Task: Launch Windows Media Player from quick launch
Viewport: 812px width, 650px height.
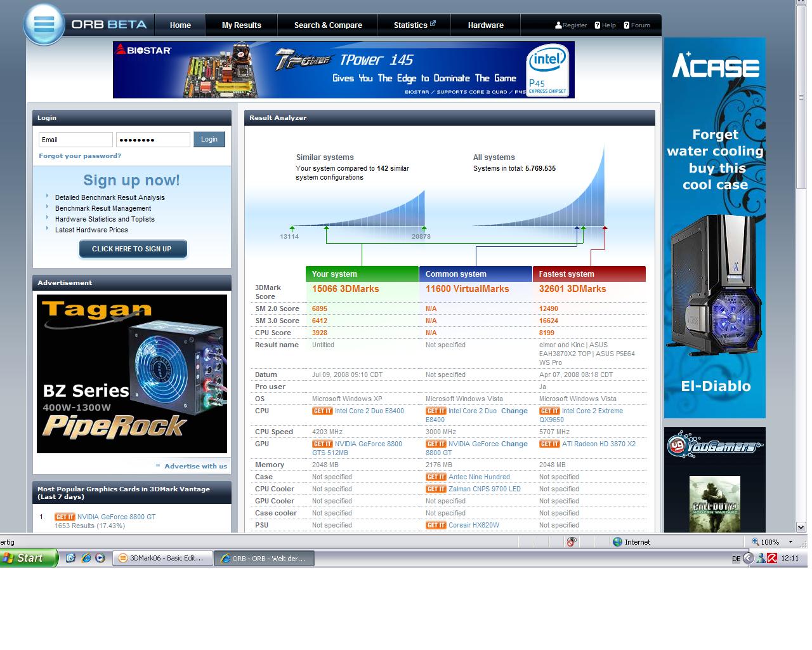Action: pyautogui.click(x=100, y=558)
